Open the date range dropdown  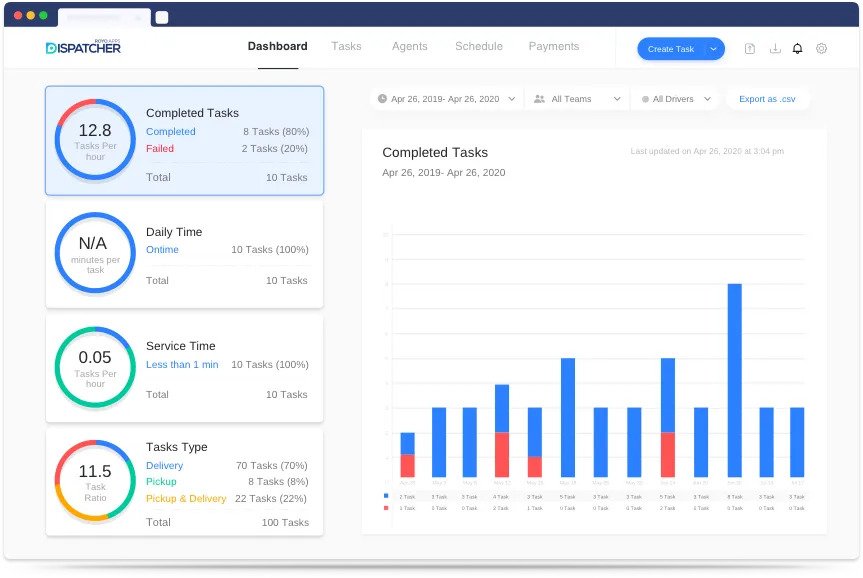coord(447,99)
